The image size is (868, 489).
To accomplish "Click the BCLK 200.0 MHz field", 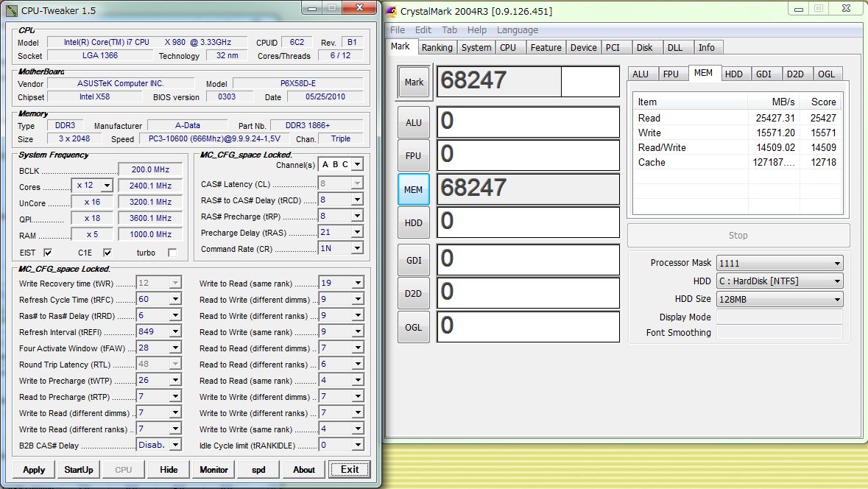I will 150,169.
